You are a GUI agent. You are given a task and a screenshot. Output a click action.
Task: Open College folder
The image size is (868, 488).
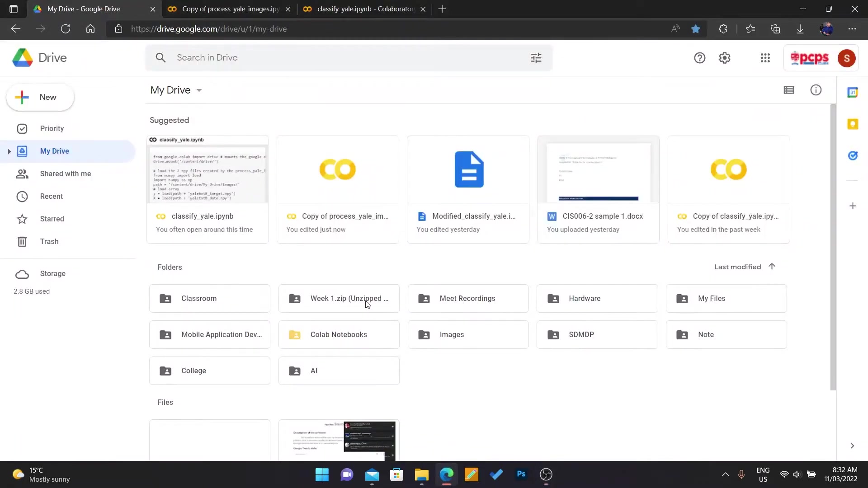click(x=210, y=371)
